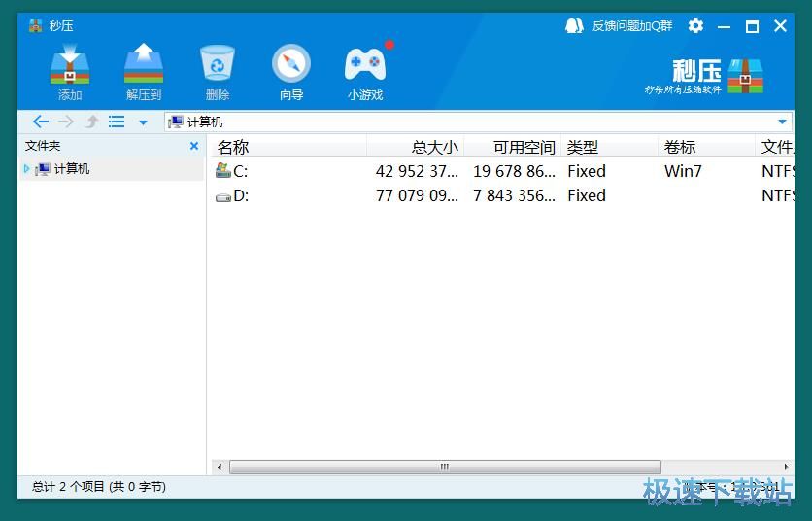
Task: Select 计算机 in the folder tree
Action: (x=72, y=168)
